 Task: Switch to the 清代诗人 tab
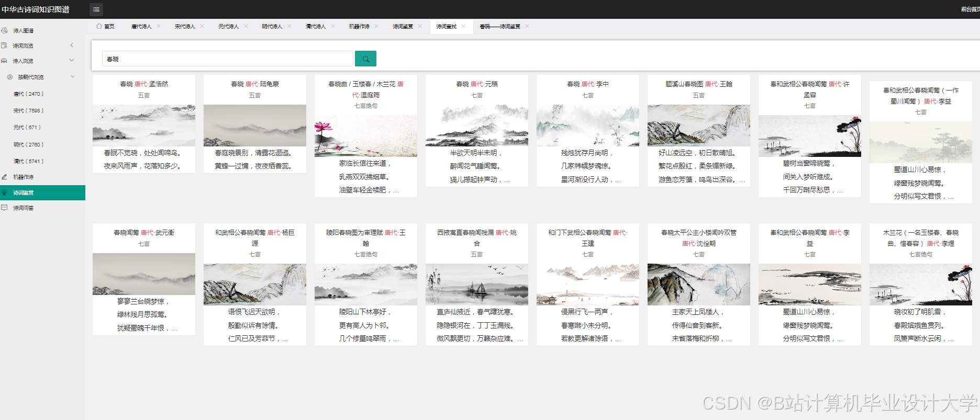[x=316, y=26]
